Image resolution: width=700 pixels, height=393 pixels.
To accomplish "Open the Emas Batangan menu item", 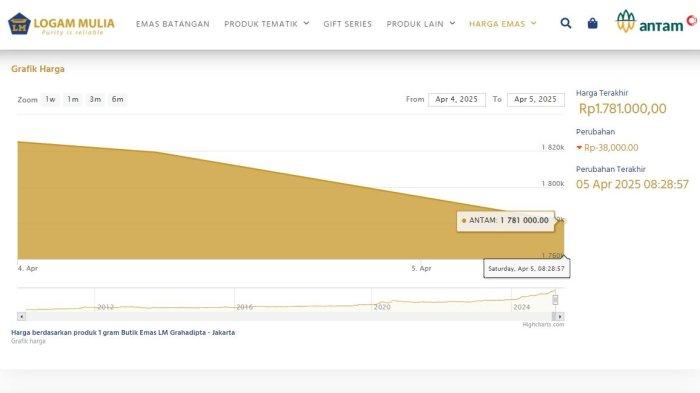I will [x=173, y=24].
